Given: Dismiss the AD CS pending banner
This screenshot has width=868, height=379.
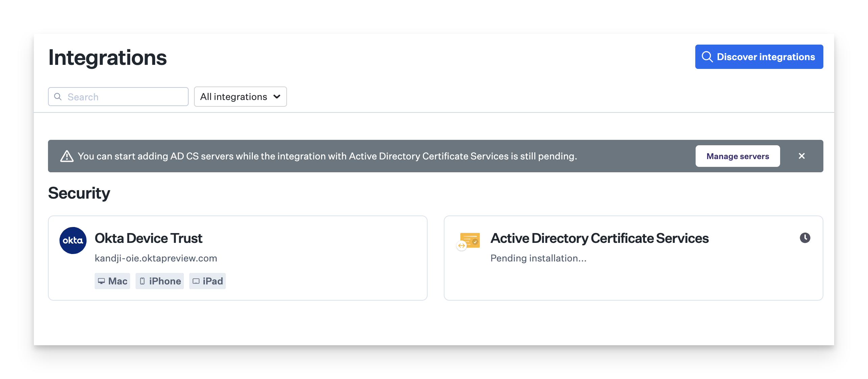Looking at the screenshot, I should tap(801, 156).
